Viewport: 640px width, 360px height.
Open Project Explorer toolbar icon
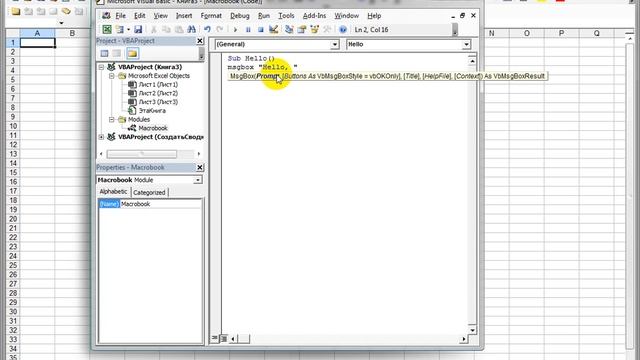[x=289, y=29]
